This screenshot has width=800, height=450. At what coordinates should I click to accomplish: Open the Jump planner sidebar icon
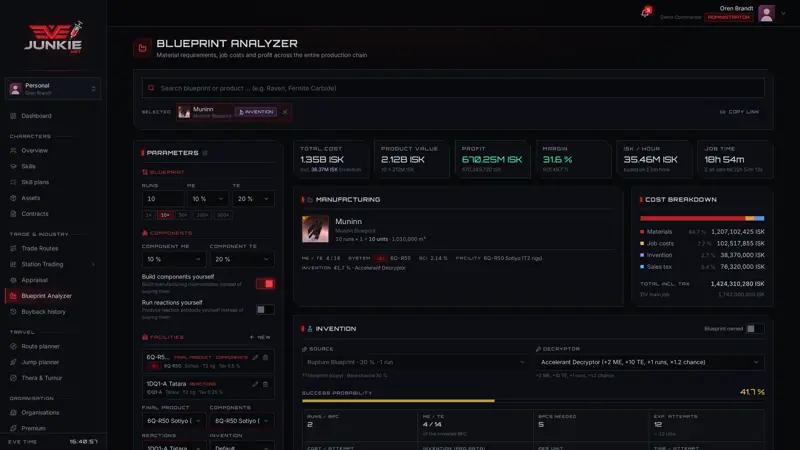pyautogui.click(x=13, y=362)
